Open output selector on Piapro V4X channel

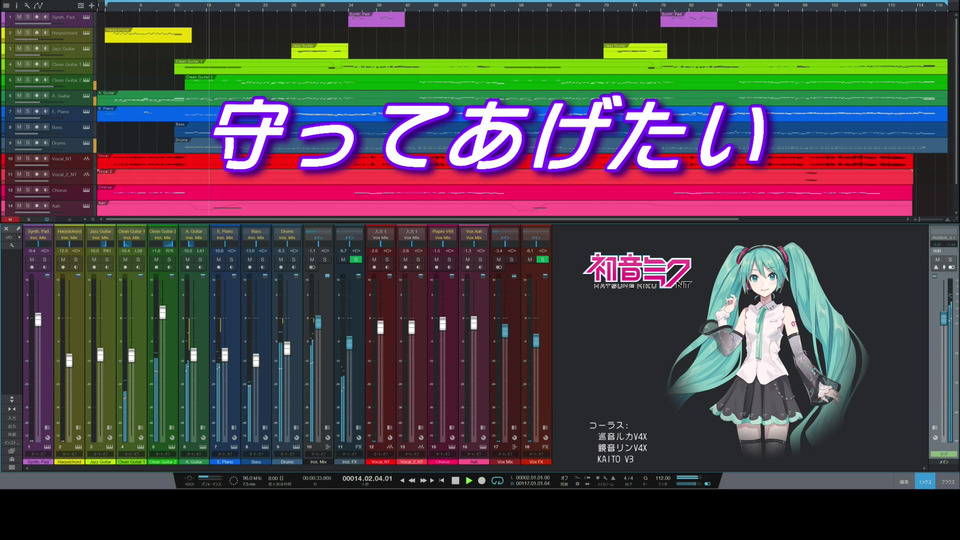443,238
